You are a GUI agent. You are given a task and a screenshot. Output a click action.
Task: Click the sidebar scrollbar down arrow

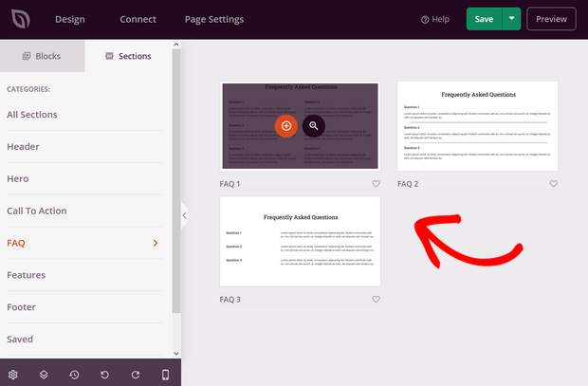click(175, 354)
